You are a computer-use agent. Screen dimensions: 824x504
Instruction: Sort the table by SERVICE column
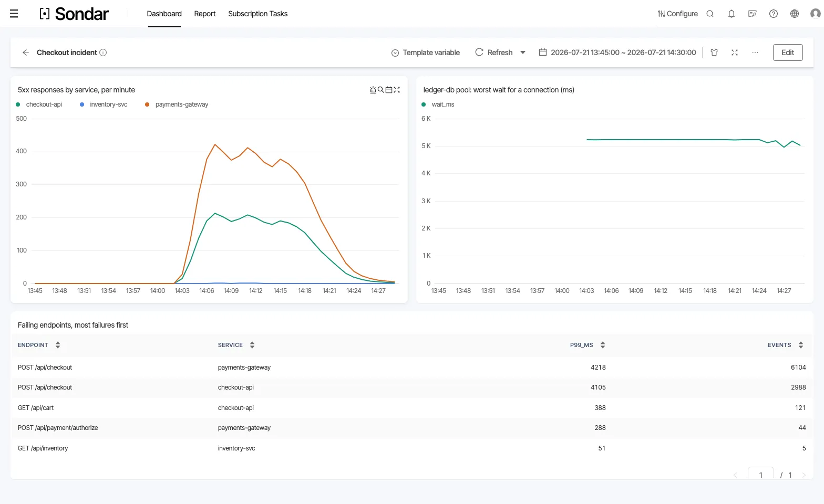252,345
